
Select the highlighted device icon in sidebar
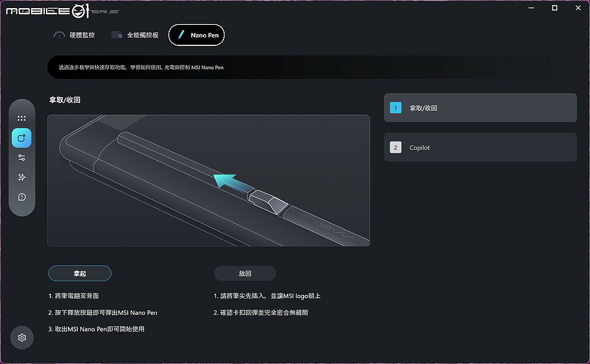pyautogui.click(x=22, y=138)
